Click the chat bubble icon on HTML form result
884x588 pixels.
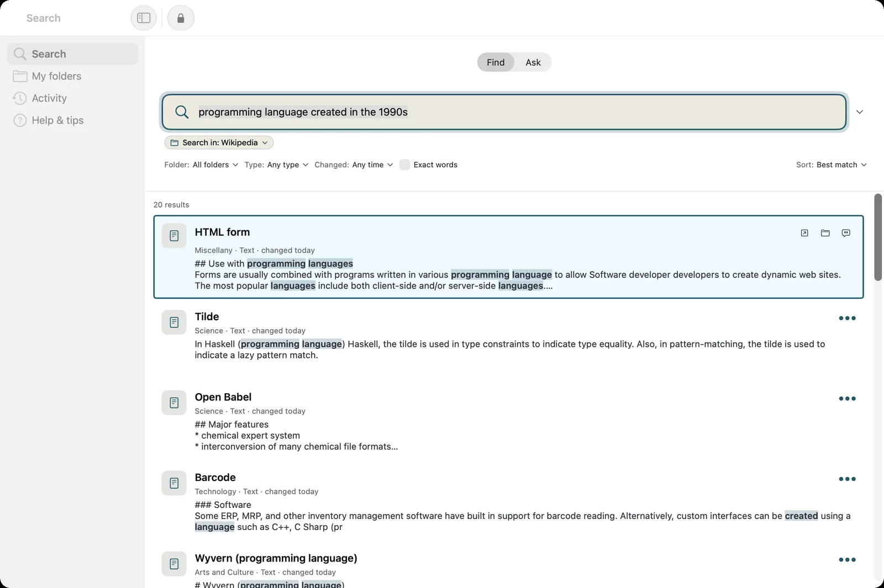click(846, 233)
